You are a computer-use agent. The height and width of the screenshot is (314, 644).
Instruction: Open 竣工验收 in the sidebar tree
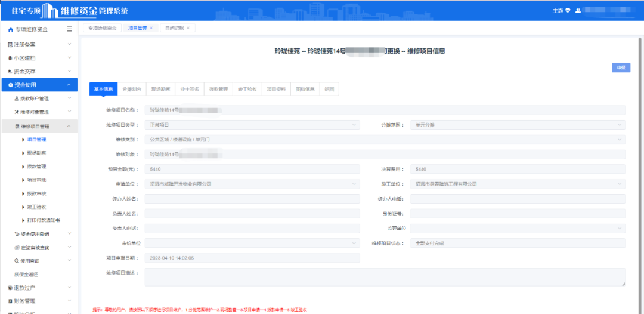click(36, 207)
